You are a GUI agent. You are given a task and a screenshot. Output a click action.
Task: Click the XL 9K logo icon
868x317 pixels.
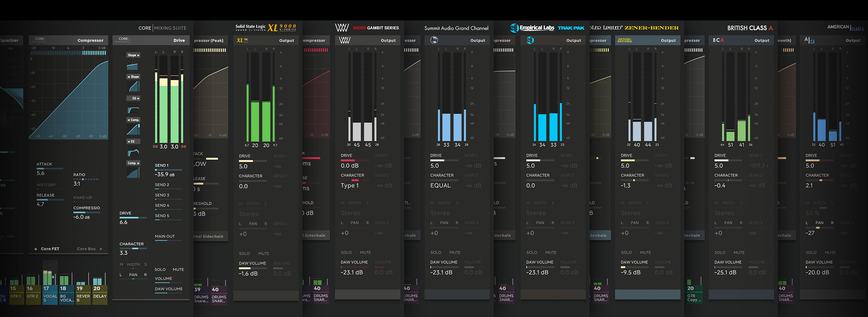click(x=242, y=40)
